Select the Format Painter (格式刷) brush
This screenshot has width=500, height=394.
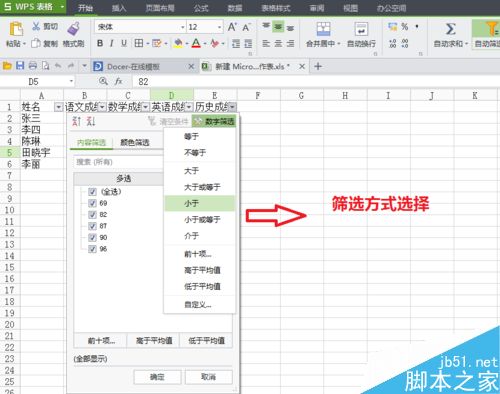[73, 29]
